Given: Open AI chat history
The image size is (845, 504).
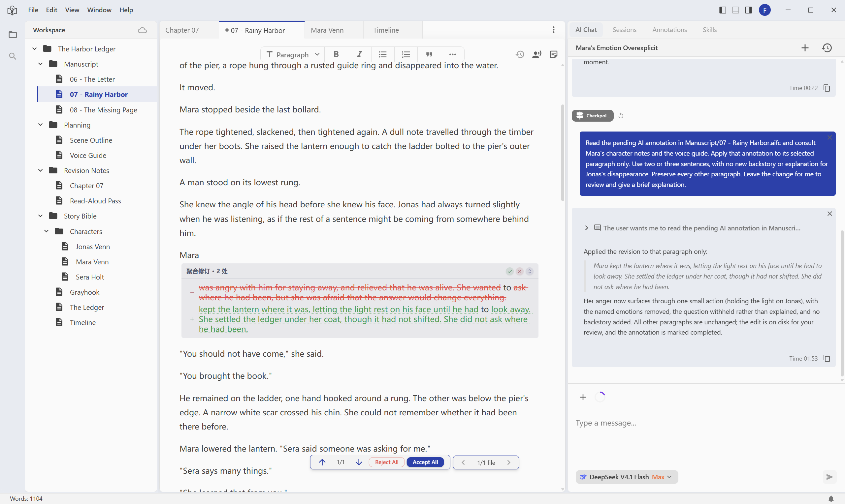Looking at the screenshot, I should click(827, 48).
